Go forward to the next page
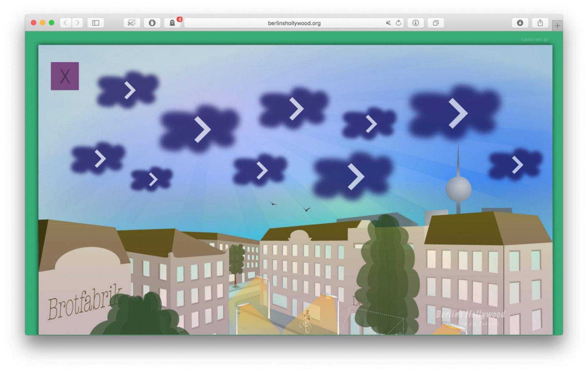Viewport: 588px width, 371px height. click(77, 23)
